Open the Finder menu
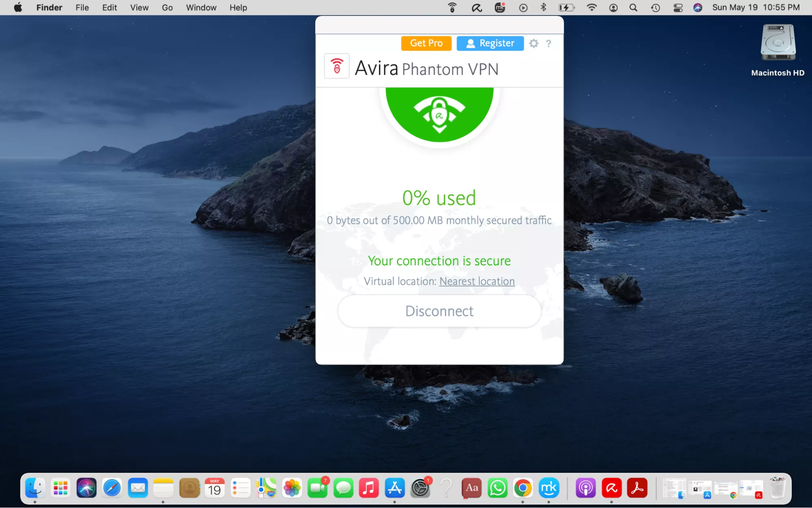The width and height of the screenshot is (812, 508). [x=49, y=8]
